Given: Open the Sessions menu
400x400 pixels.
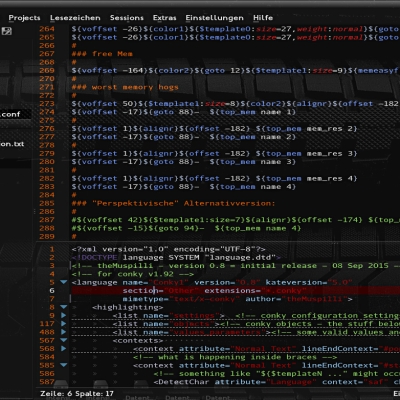Looking at the screenshot, I should 127,18.
